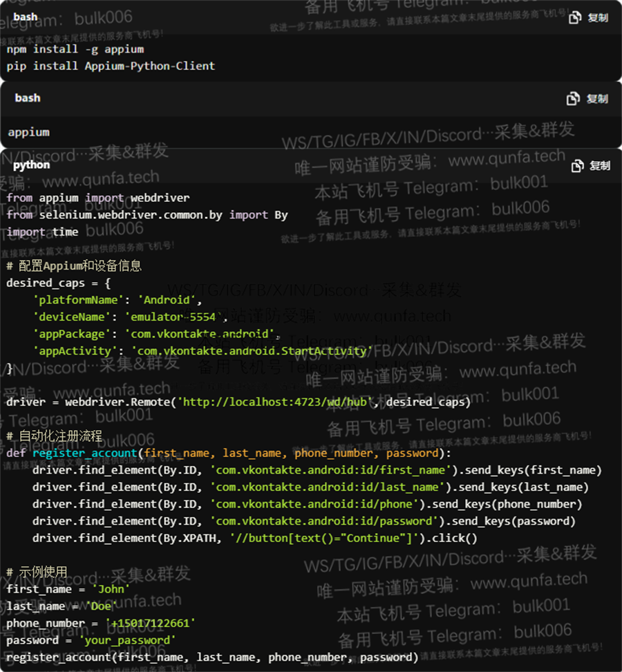Click copy icon of the appium bash block
This screenshot has height=672, width=622.
pyautogui.click(x=573, y=99)
